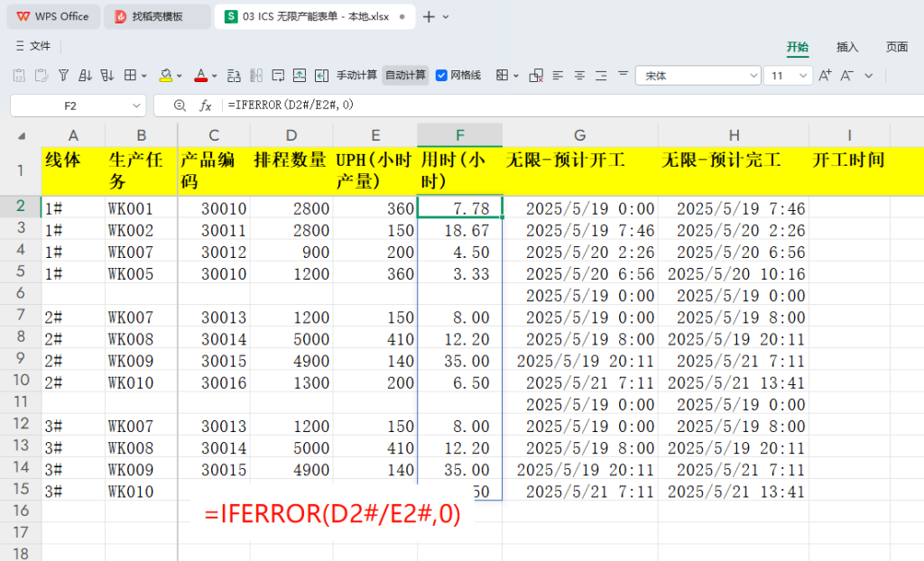This screenshot has height=561, width=924.
Task: Open the Name Box F2 dropdown
Action: pos(136,106)
